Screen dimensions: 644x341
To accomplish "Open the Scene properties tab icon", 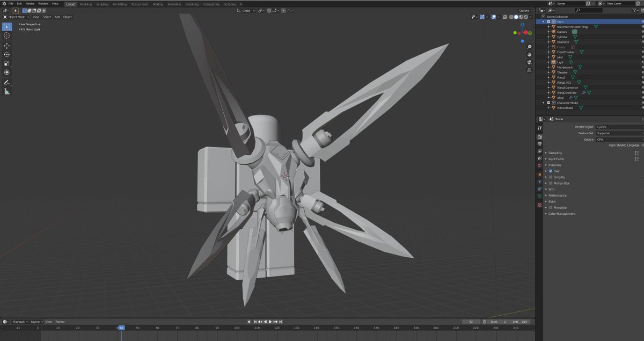I will (539, 158).
